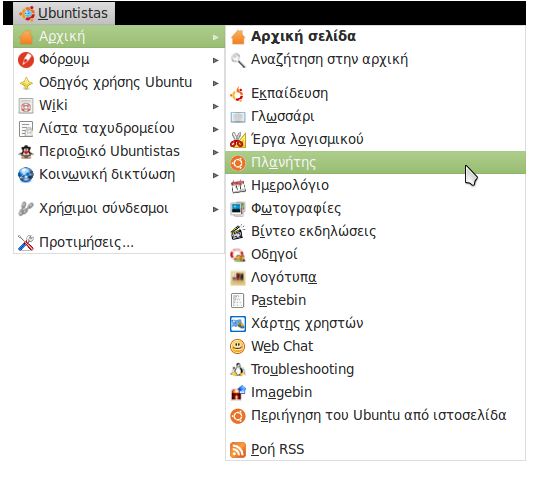Expand the Λίστα ταχυδρομείου submenu arrow
Image resolution: width=540 pixels, height=490 pixels.
point(216,129)
